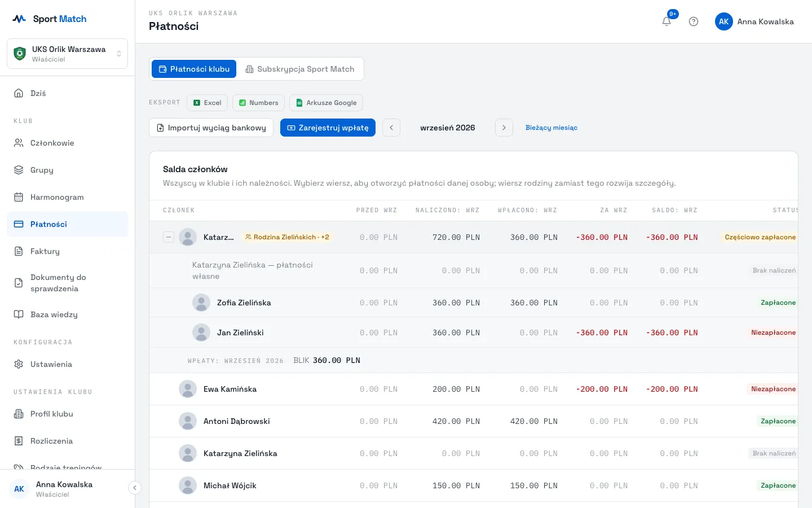Open Faktury in the sidebar
The width and height of the screenshot is (812, 508).
point(68,251)
